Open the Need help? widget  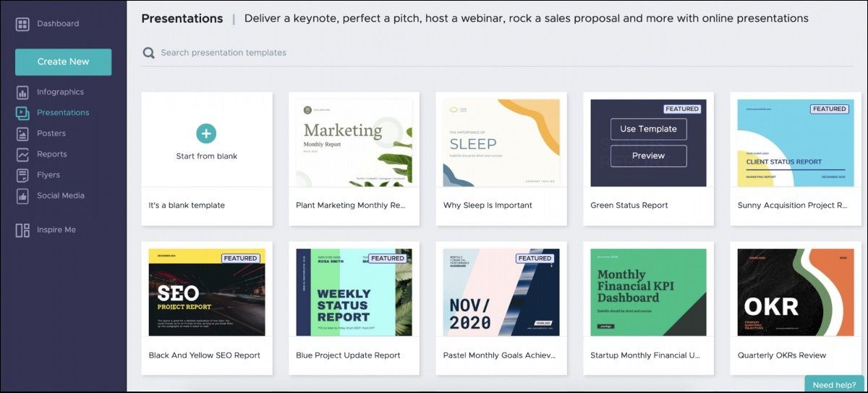pos(835,384)
